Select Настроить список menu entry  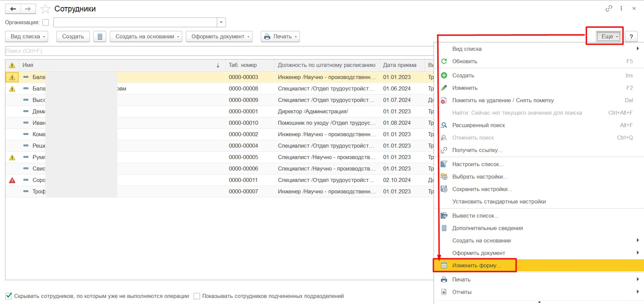pos(539,164)
